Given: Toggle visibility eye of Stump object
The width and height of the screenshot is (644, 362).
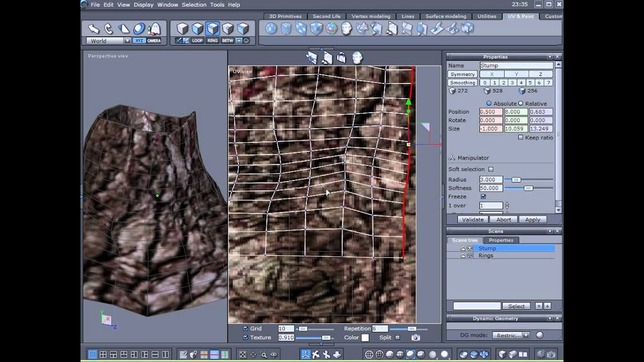Looking at the screenshot, I should tap(469, 248).
